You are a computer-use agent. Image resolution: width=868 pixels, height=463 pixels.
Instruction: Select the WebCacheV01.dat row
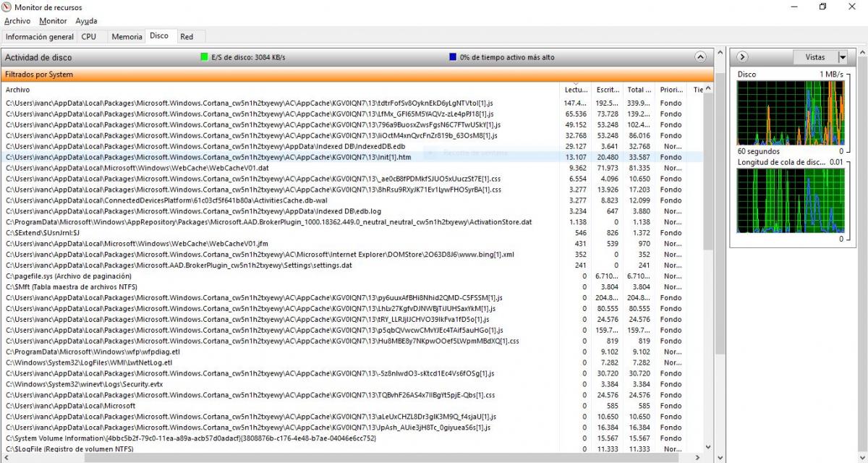point(352,168)
